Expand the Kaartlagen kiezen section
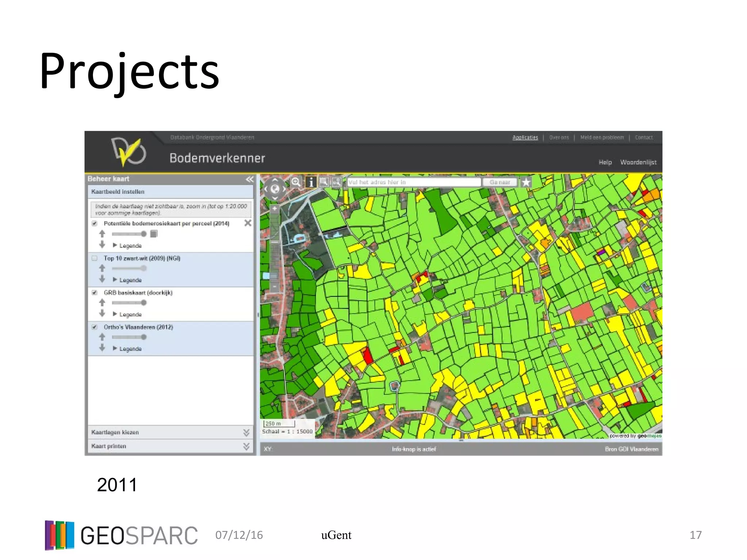The width and height of the screenshot is (747, 560). point(246,432)
